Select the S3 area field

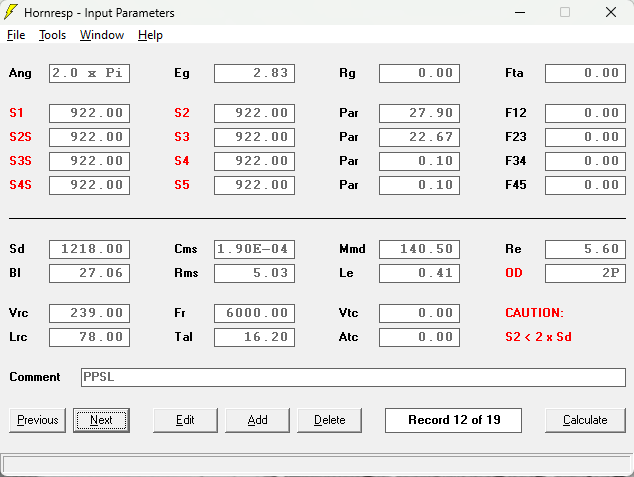(254, 137)
